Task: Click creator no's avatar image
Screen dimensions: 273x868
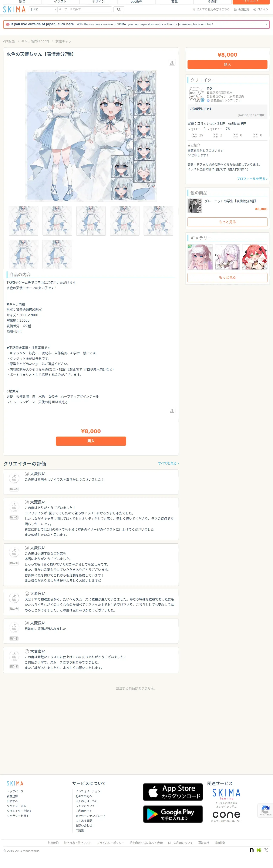Action: [x=196, y=94]
